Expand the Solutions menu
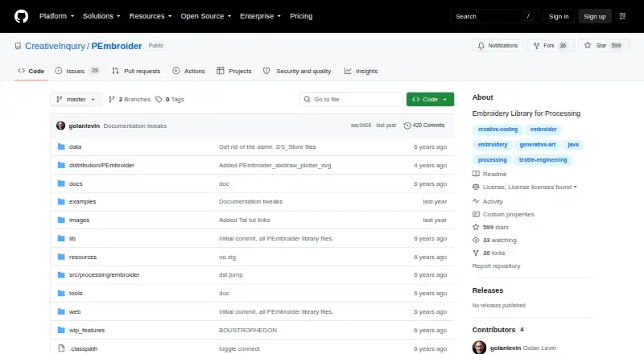 point(101,16)
